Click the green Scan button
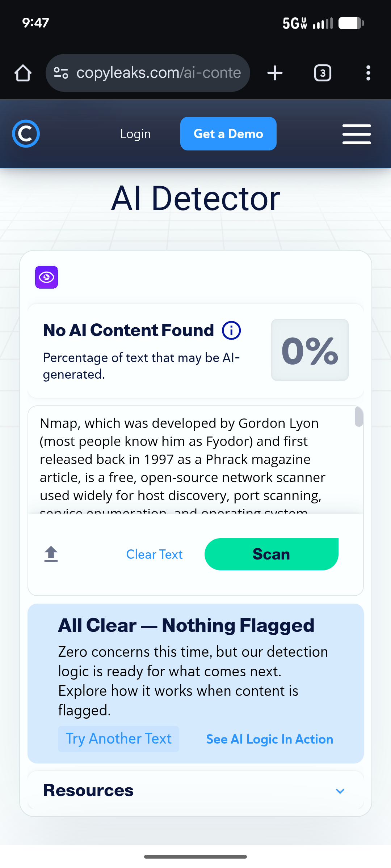Screen dimensions: 391x868 pyautogui.click(x=272, y=554)
